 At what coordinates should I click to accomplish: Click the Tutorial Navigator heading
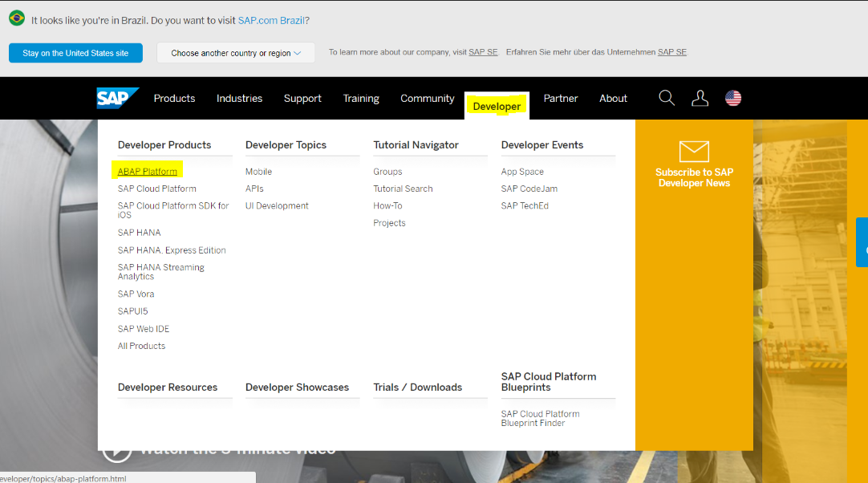click(416, 145)
